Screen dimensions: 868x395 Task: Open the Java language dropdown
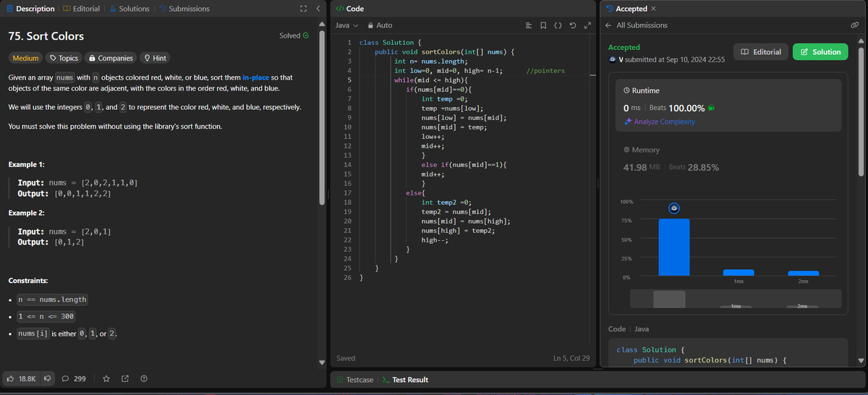(346, 25)
